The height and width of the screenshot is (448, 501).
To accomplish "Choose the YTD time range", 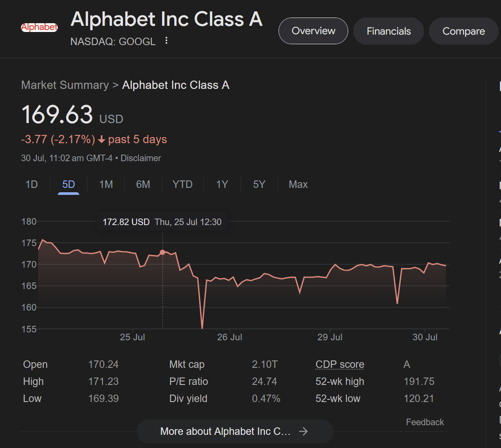I will pos(183,184).
